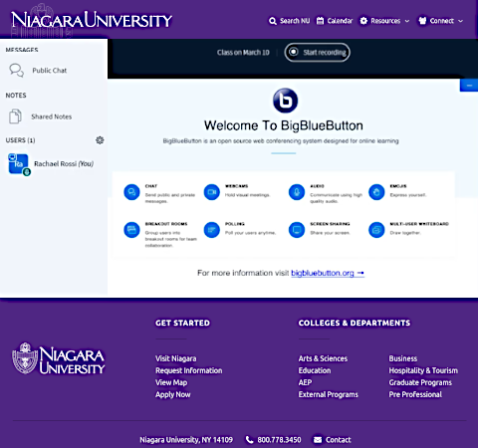Open Calendar menu item text
The height and width of the screenshot is (448, 478).
tap(340, 21)
